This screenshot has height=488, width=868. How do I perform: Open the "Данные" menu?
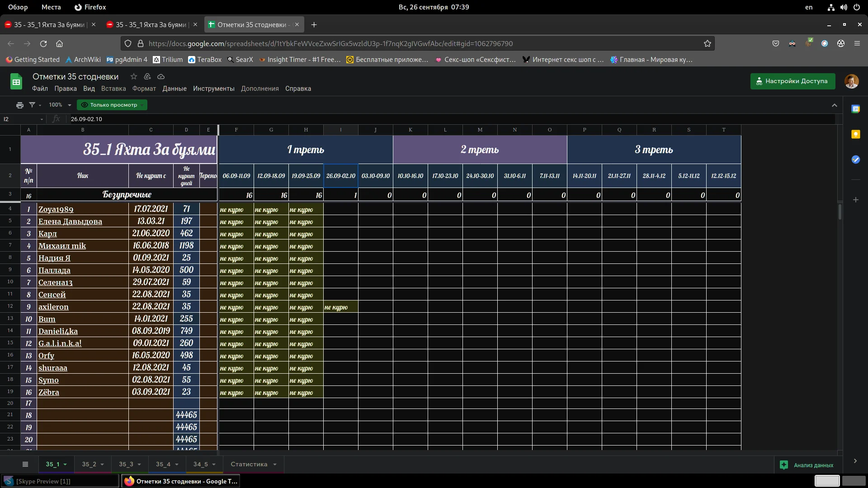coord(175,89)
